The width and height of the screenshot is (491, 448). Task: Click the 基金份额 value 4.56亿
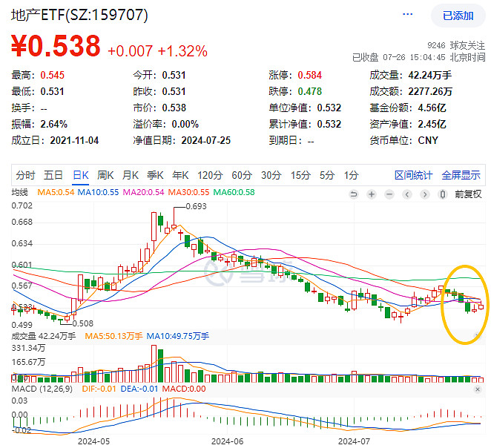click(x=432, y=108)
